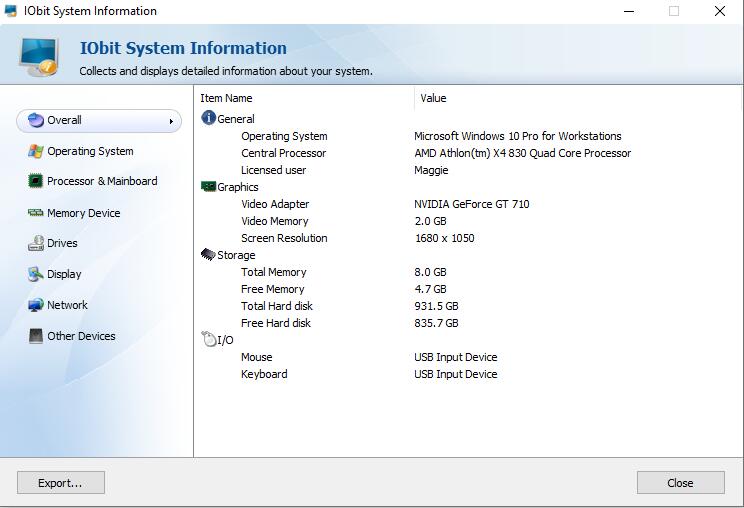Click the 4.7 GB free memory value

tap(430, 289)
